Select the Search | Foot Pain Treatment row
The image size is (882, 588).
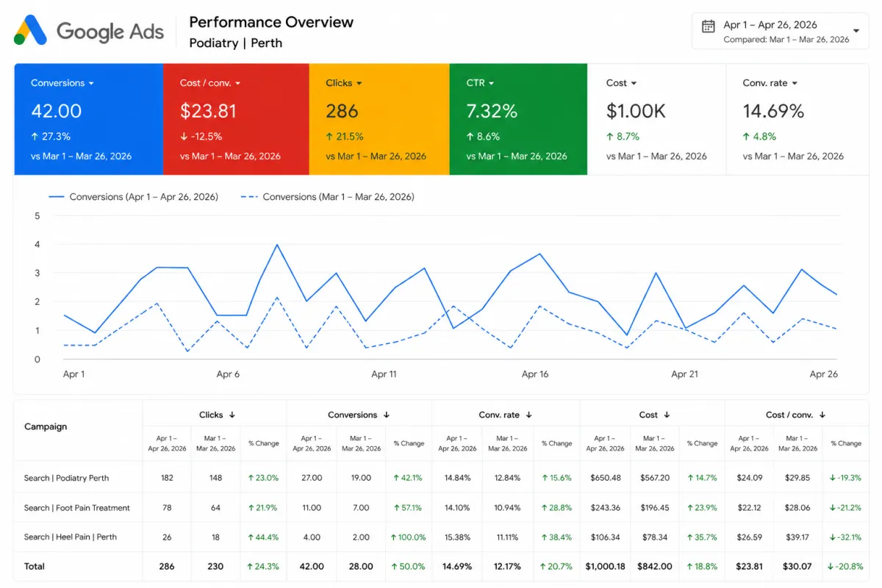[x=441, y=508]
